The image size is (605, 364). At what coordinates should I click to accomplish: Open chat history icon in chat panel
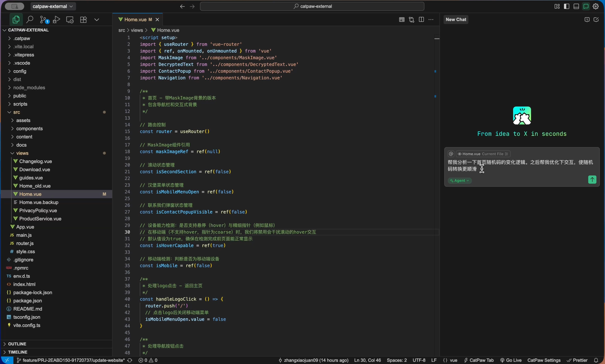click(587, 20)
